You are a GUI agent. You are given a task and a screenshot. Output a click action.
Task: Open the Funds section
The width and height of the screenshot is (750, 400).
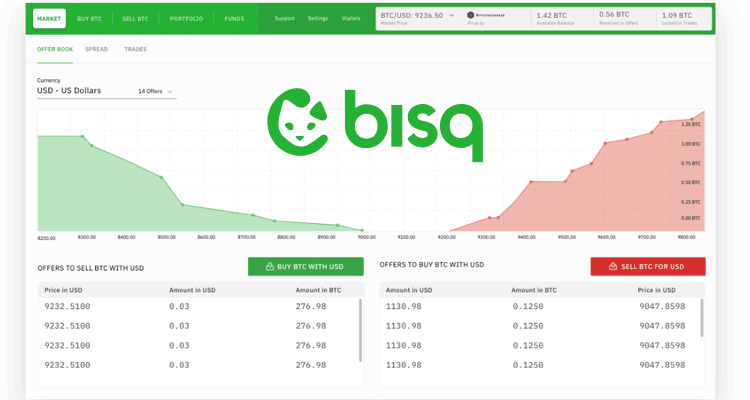[234, 19]
